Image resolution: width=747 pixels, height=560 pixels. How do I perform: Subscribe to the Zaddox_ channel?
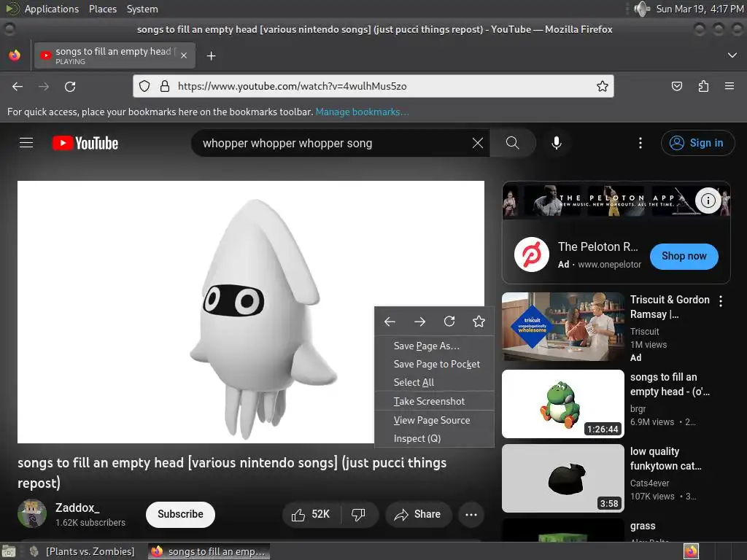point(180,514)
